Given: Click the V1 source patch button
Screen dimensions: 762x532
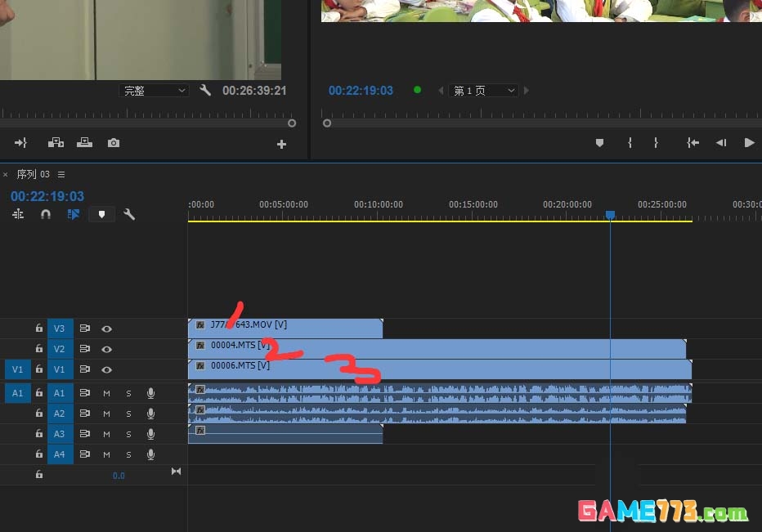Looking at the screenshot, I should [x=18, y=369].
